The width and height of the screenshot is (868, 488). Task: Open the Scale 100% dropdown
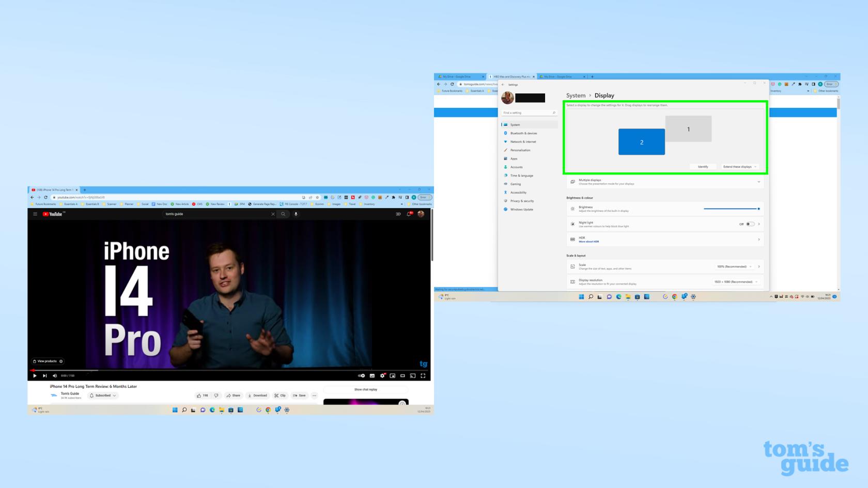click(734, 266)
